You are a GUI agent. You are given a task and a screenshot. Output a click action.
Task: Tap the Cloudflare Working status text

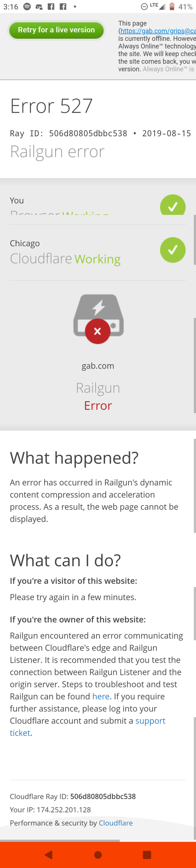click(65, 259)
